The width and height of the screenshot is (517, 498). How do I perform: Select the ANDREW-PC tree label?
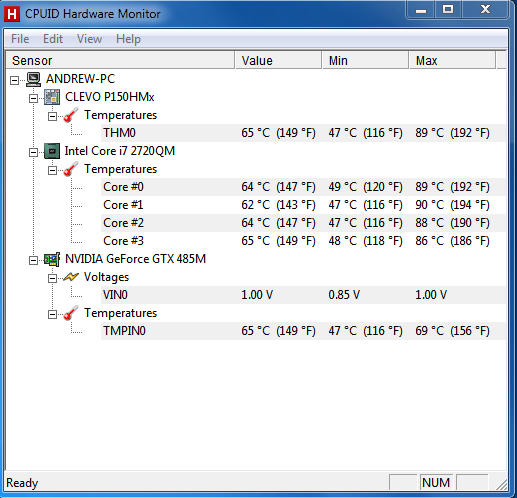point(80,79)
